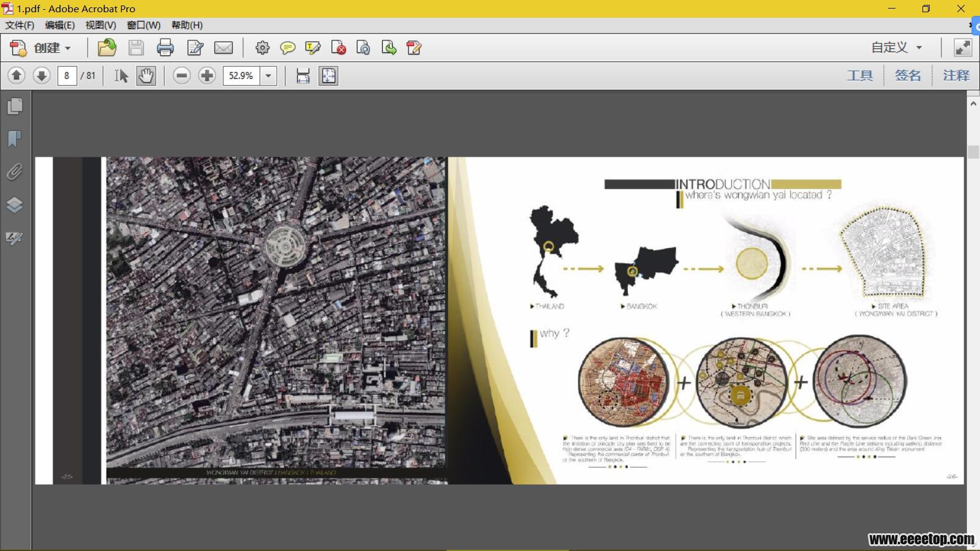Open the Create PDF menu button

(40, 48)
